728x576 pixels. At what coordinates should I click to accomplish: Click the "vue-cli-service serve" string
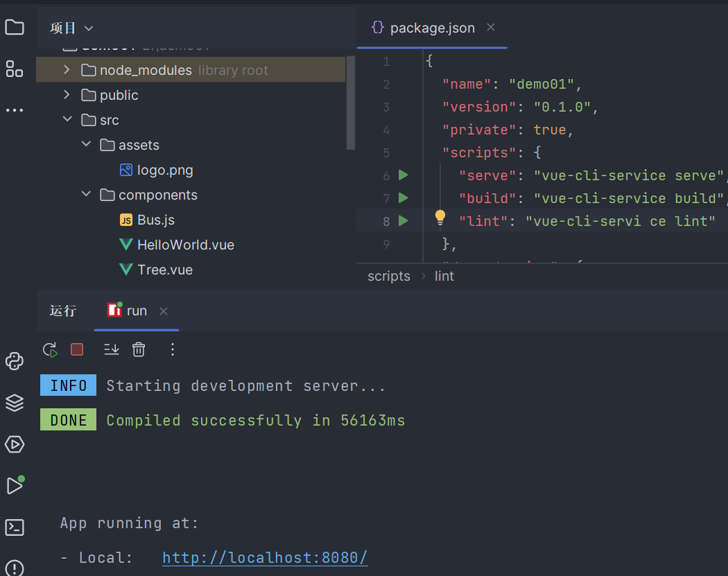point(629,175)
